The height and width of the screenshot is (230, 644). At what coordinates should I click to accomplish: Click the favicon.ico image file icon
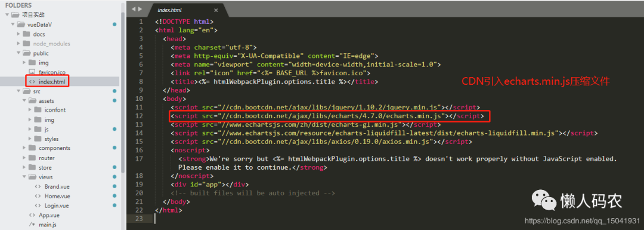pos(32,72)
